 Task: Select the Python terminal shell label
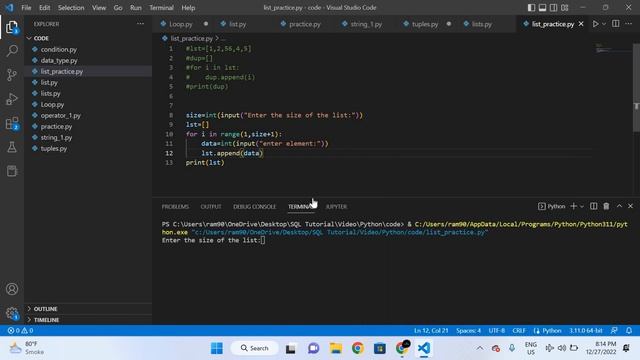click(552, 206)
